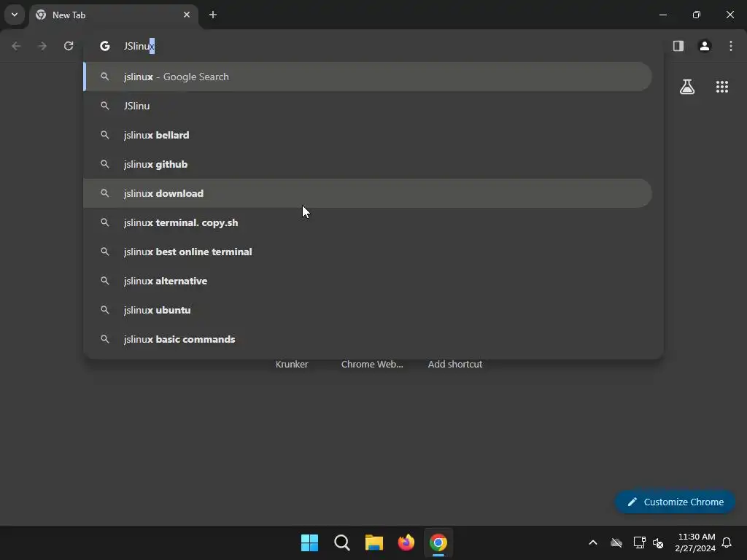The width and height of the screenshot is (747, 560).
Task: Open the Google apps grid
Action: pos(722,87)
